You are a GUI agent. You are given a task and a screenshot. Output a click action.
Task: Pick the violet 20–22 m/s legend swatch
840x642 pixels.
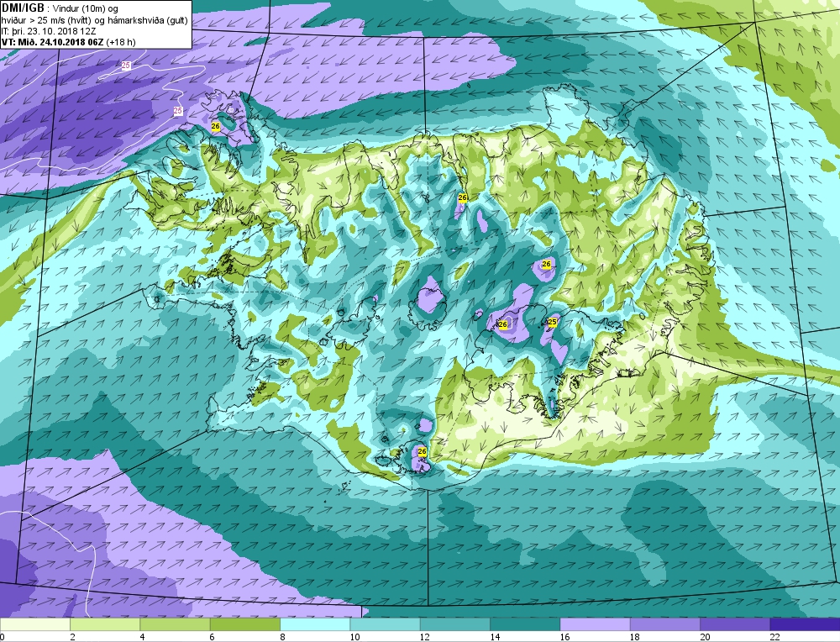(735, 624)
